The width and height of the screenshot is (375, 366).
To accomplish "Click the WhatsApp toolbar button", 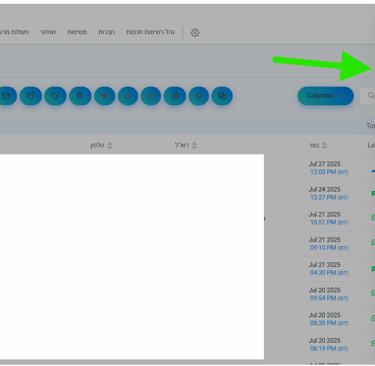I will click(199, 96).
